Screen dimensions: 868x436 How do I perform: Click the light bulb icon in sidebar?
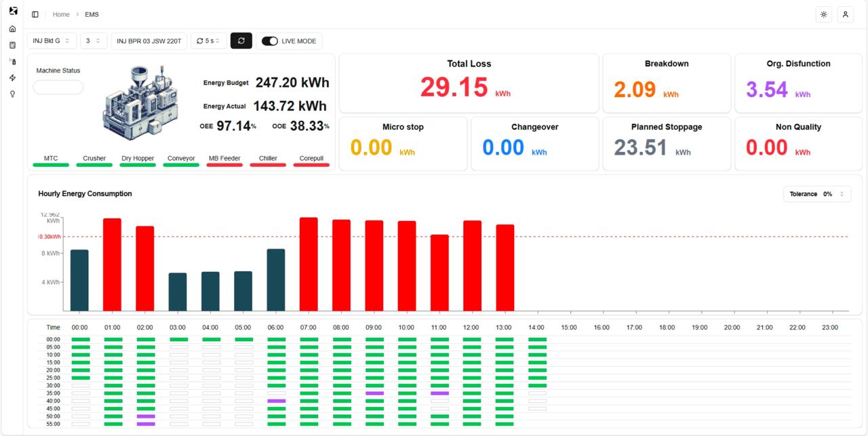click(12, 94)
